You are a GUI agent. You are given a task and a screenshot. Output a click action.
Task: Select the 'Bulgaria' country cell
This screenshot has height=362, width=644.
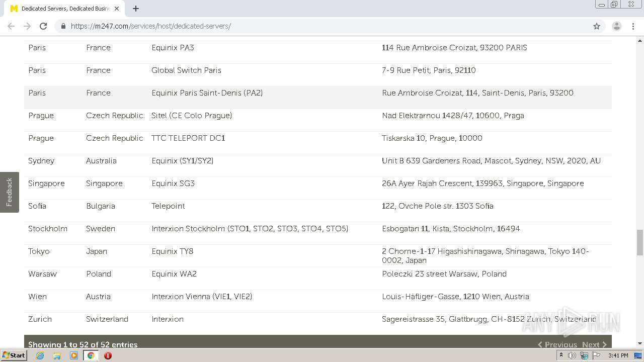pos(101,206)
